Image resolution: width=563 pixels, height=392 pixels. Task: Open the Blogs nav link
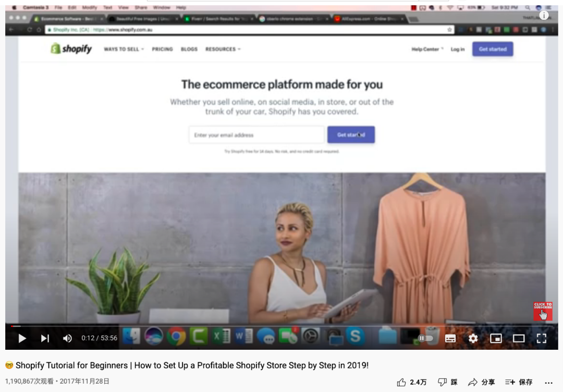pyautogui.click(x=189, y=49)
